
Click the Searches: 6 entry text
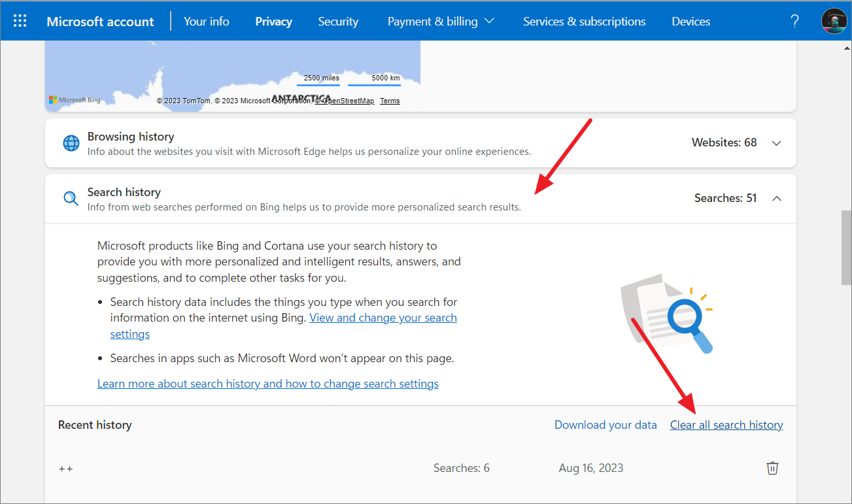462,468
